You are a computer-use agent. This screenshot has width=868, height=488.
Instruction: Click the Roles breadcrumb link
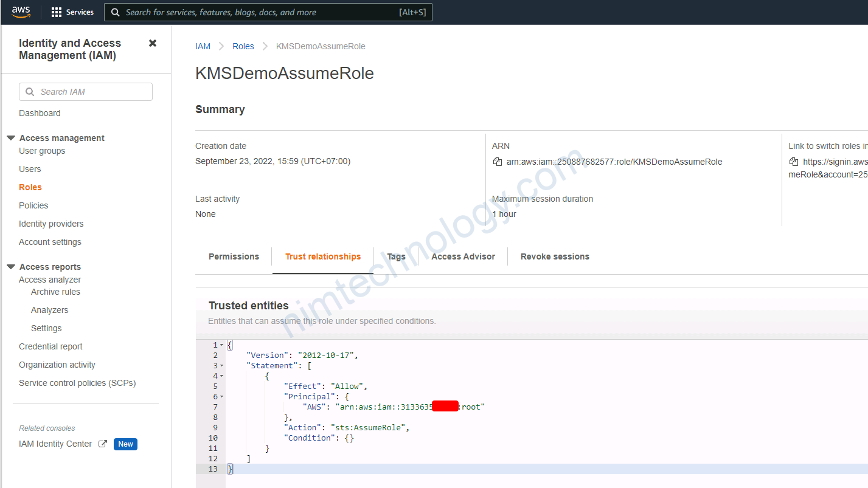[x=243, y=46]
